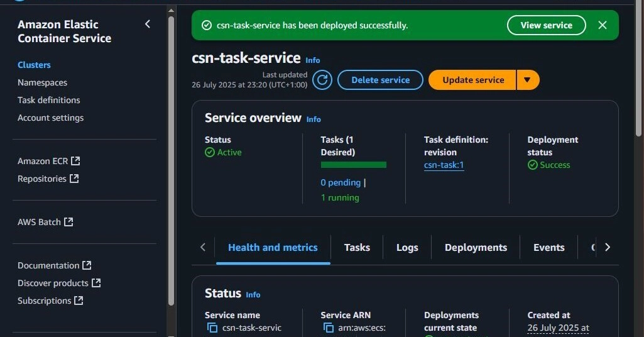Viewport: 644px width, 337px height.
Task: Click the Active status text
Action: (x=229, y=153)
